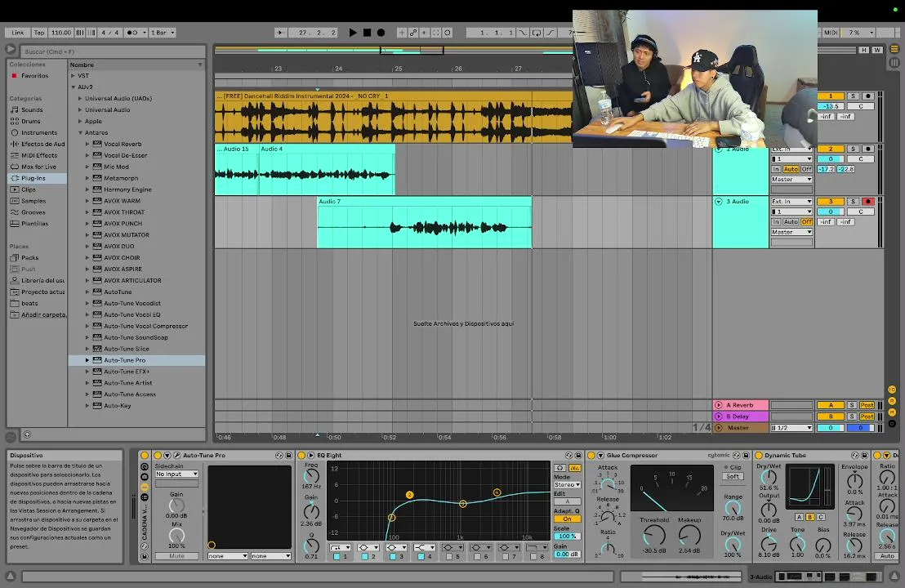
Task: Open track 3 Ext. In input dropdown
Action: [x=792, y=202]
